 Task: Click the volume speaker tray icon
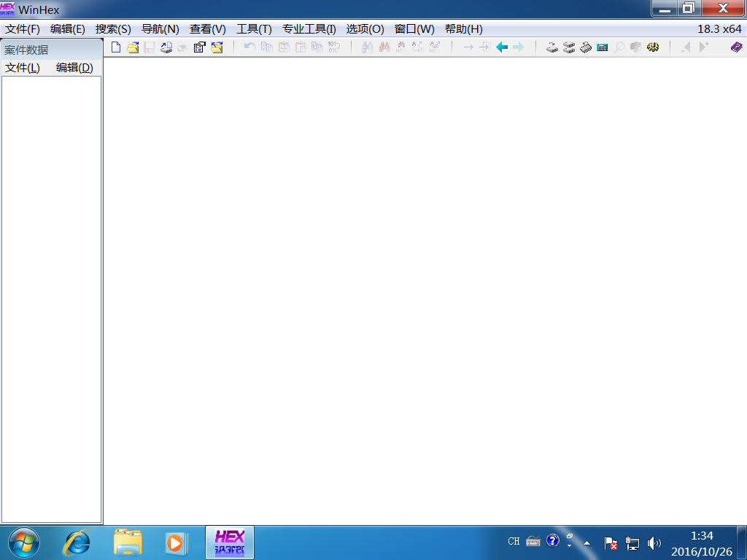654,542
